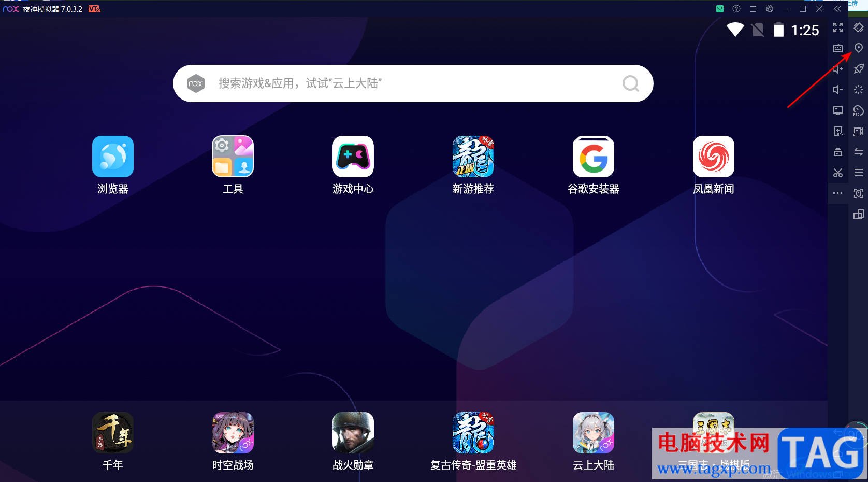Open Nox system settings gear
This screenshot has height=482, width=868.
pos(770,9)
